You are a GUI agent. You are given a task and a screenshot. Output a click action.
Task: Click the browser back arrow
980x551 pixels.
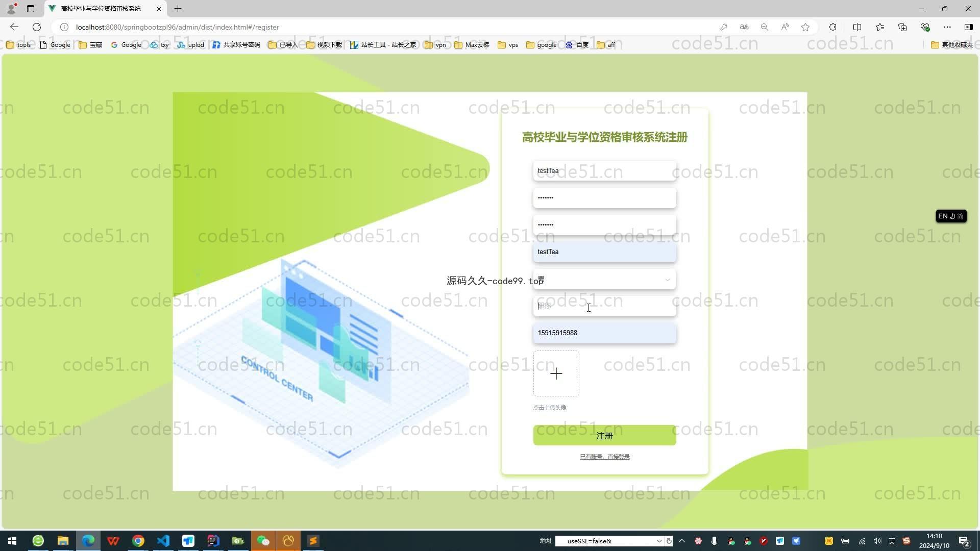(14, 27)
